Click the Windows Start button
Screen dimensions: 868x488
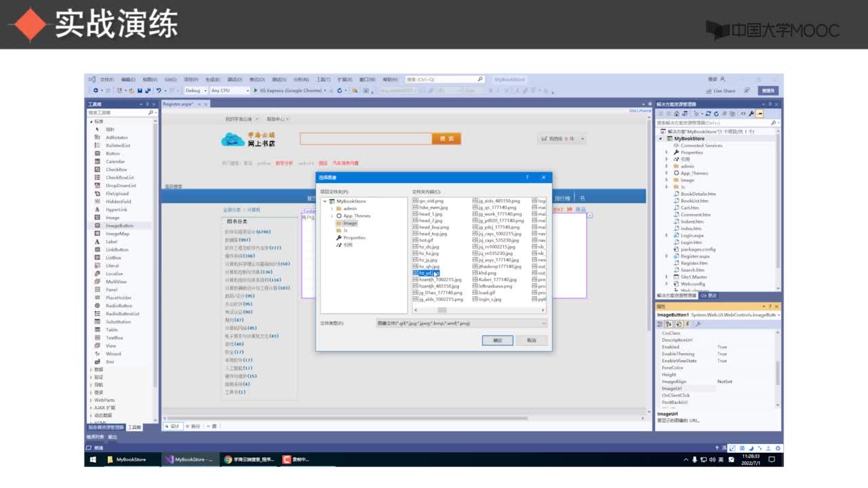click(93, 459)
